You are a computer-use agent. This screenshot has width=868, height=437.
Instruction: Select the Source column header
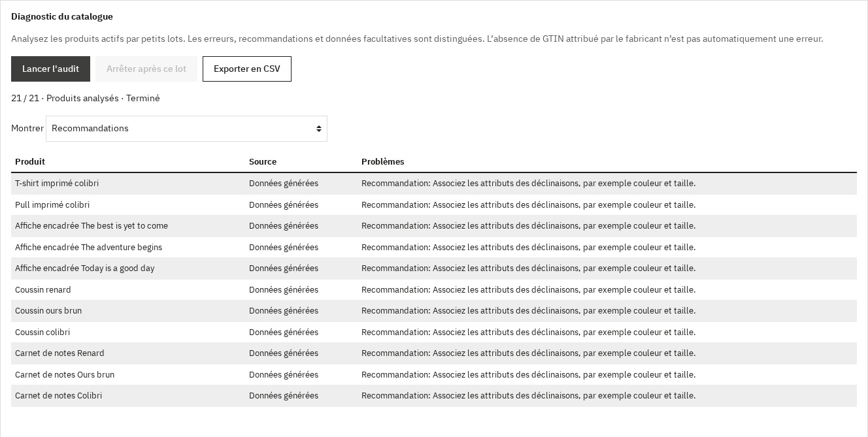click(263, 161)
